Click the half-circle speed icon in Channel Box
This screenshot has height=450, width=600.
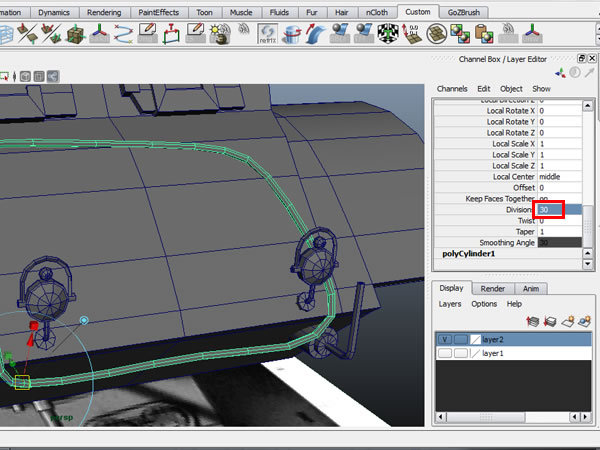[575, 72]
